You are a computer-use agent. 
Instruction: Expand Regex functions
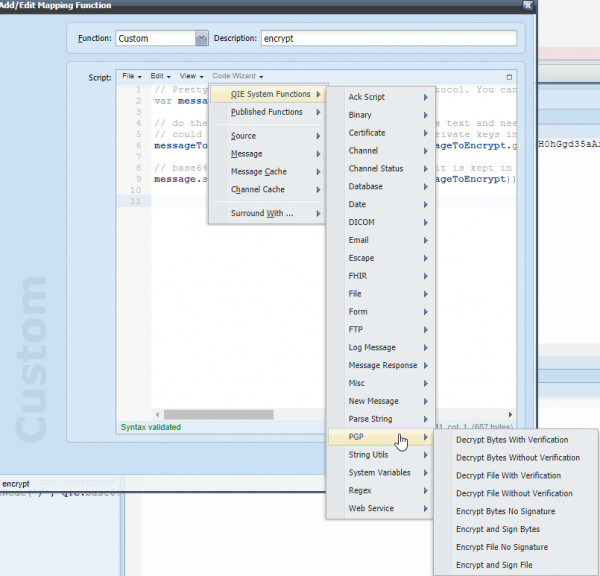click(381, 491)
